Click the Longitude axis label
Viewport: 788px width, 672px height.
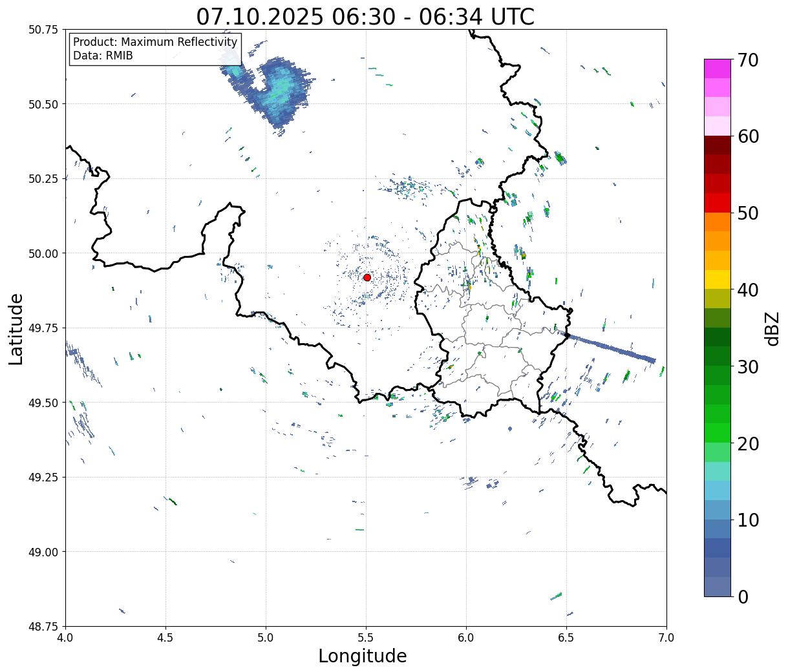[x=363, y=656]
